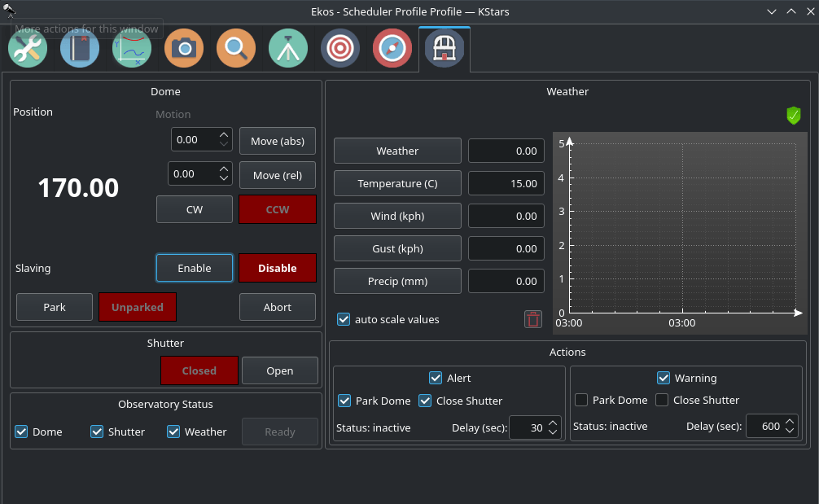819x504 pixels.
Task: Click the Move (abs) button
Action: 278,141
